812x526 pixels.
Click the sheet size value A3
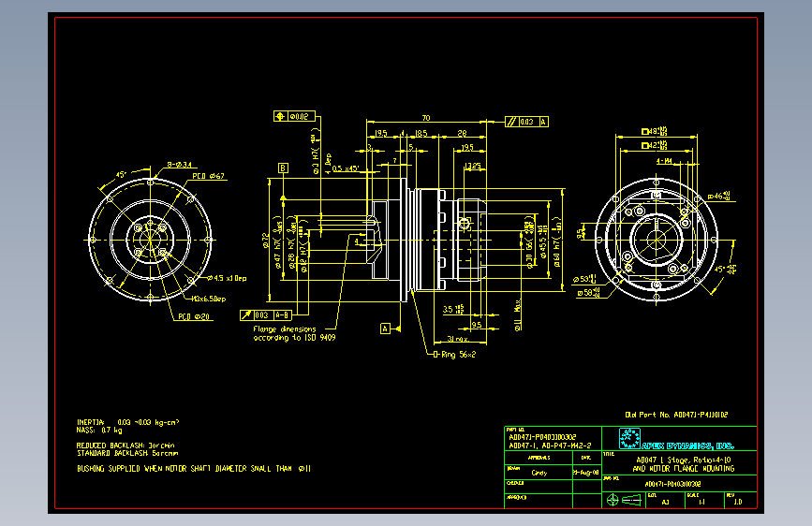pyautogui.click(x=666, y=503)
